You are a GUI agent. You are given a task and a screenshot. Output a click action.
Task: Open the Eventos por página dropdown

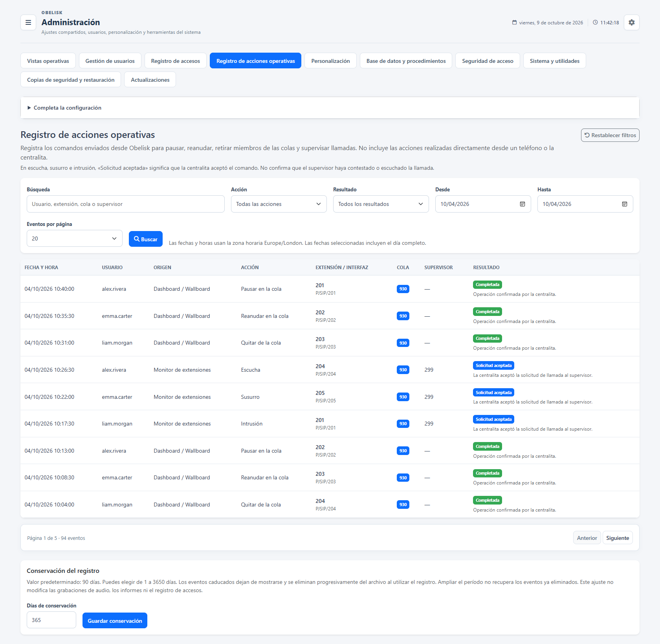pos(74,239)
